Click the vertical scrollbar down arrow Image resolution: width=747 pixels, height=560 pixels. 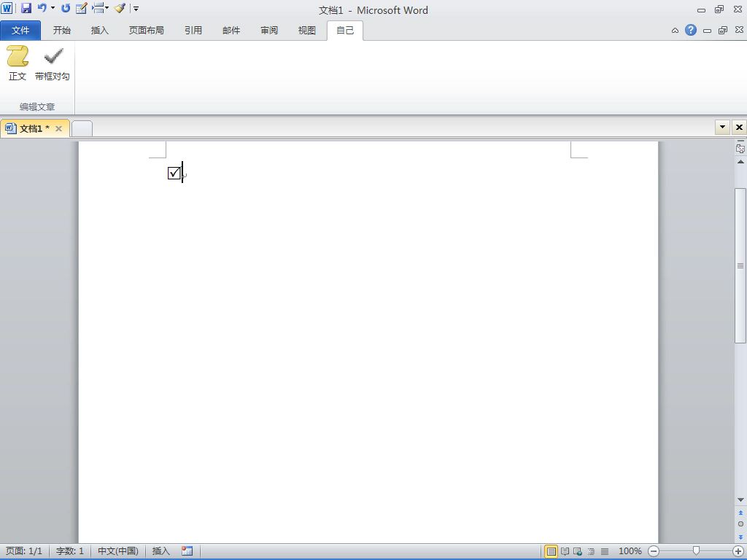pos(740,499)
